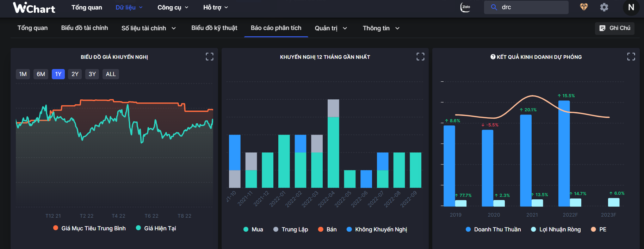The width and height of the screenshot is (644, 249).
Task: Go to Biểu đồ tài chính tab
Action: 85,28
